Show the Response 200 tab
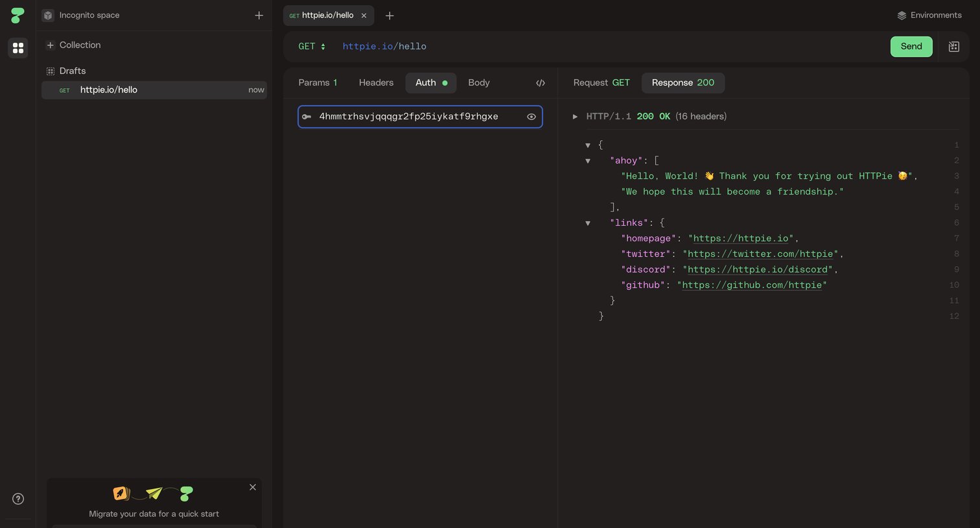 683,83
